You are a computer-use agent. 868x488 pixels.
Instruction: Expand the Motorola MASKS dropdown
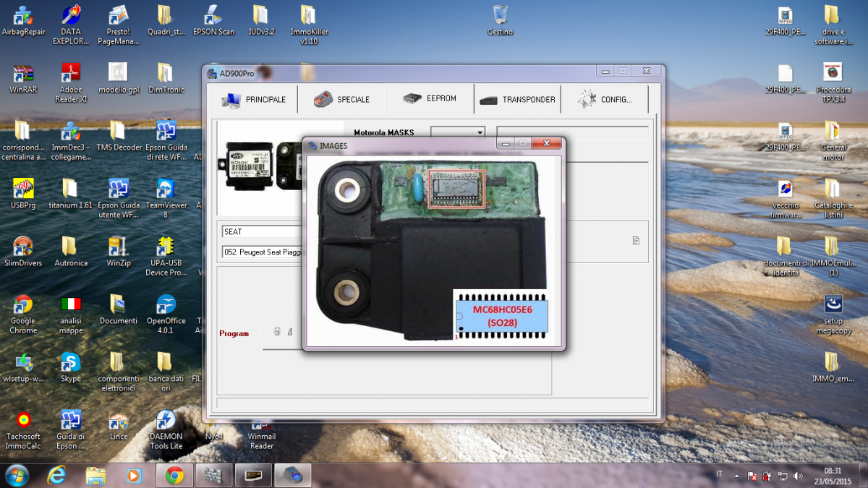coord(479,133)
